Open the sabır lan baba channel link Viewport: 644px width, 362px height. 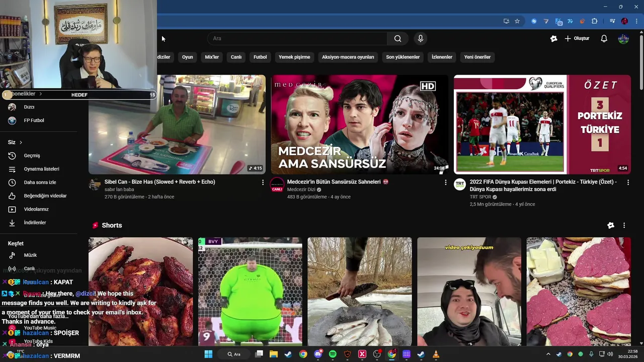point(119,190)
